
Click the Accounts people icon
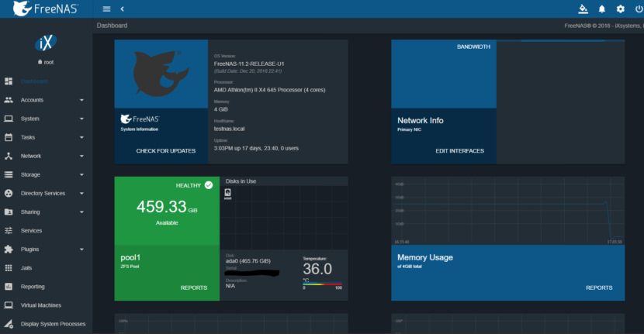pos(9,100)
